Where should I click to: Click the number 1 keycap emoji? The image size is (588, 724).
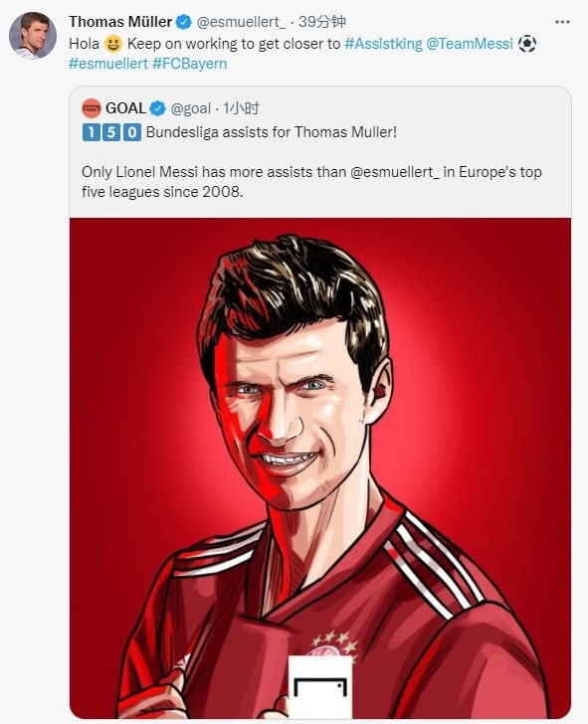click(91, 133)
